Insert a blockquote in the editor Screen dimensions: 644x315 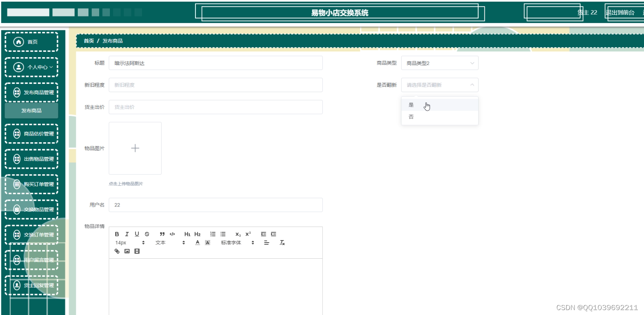pos(162,234)
